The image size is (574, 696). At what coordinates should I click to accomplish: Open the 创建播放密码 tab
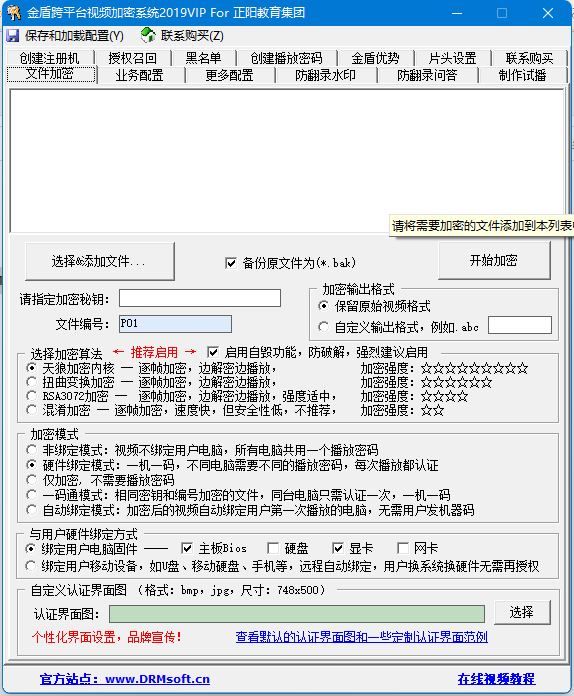pos(286,58)
